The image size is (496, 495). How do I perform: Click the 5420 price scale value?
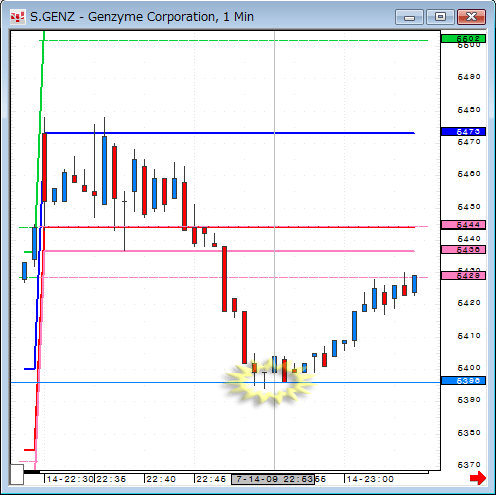click(469, 303)
